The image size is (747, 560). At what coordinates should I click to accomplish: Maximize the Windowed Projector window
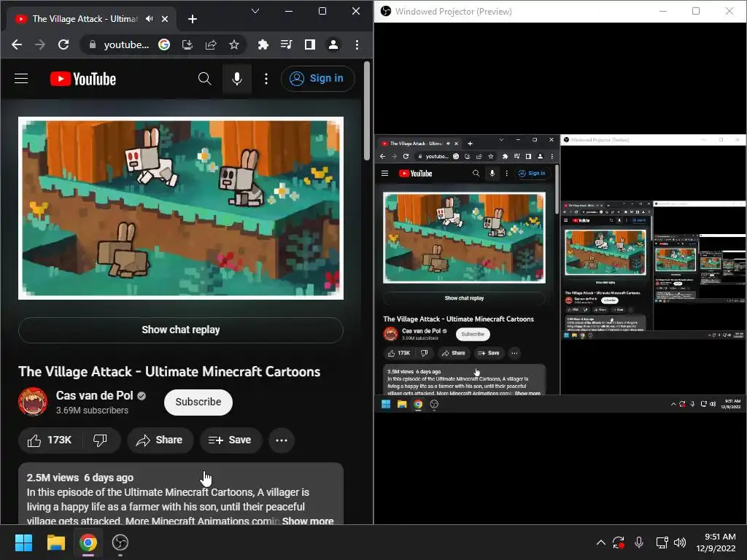click(x=695, y=11)
